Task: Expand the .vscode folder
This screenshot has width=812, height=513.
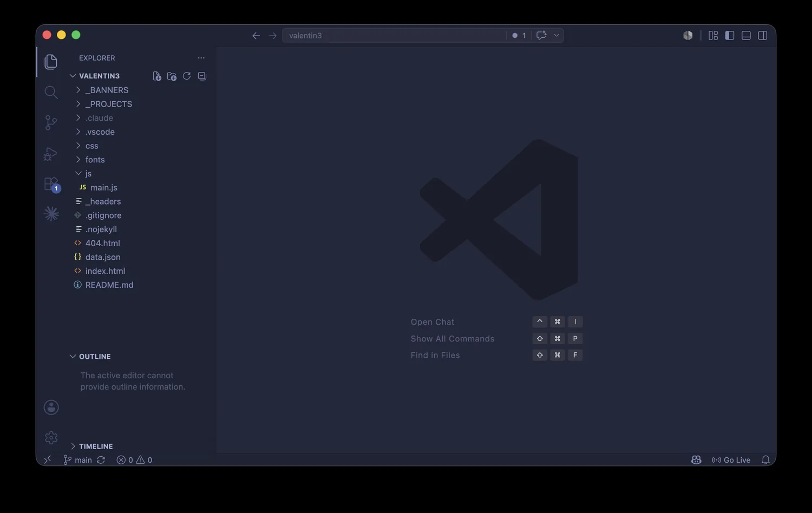Action: coord(100,132)
